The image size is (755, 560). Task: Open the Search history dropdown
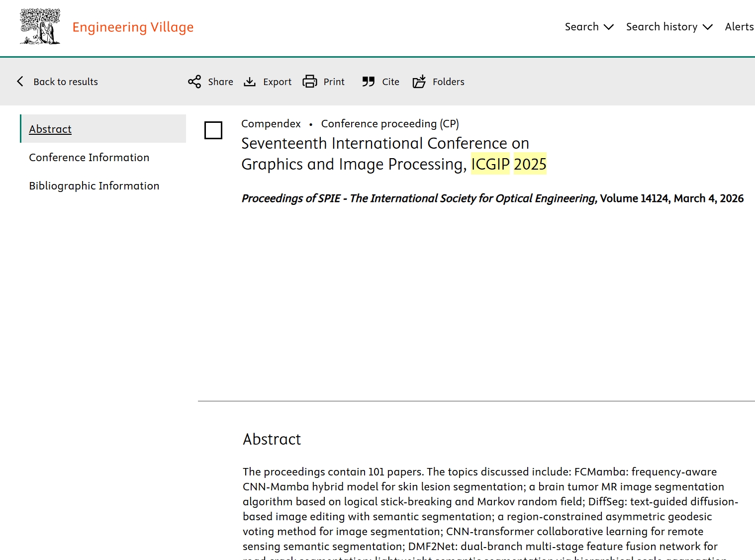click(x=669, y=27)
